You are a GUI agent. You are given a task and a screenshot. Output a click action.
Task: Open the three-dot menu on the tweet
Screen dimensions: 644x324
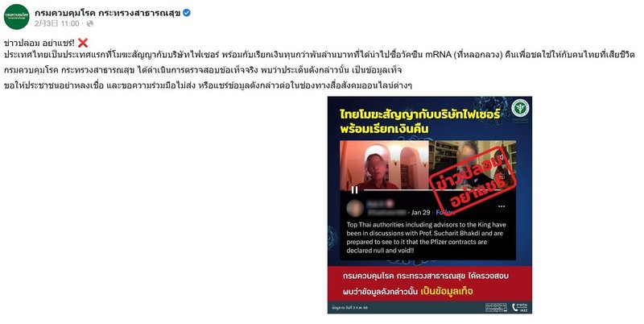[x=502, y=206]
